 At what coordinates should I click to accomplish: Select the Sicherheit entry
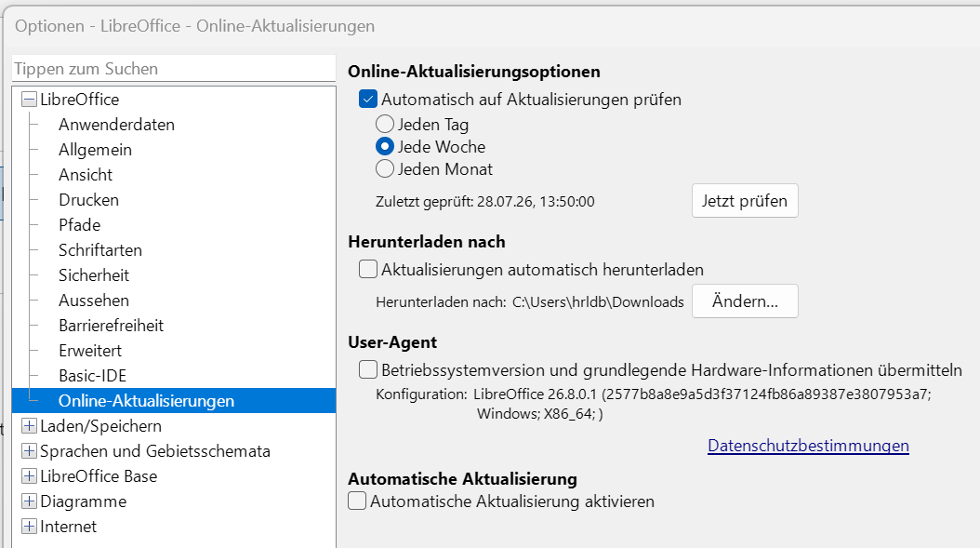coord(94,275)
